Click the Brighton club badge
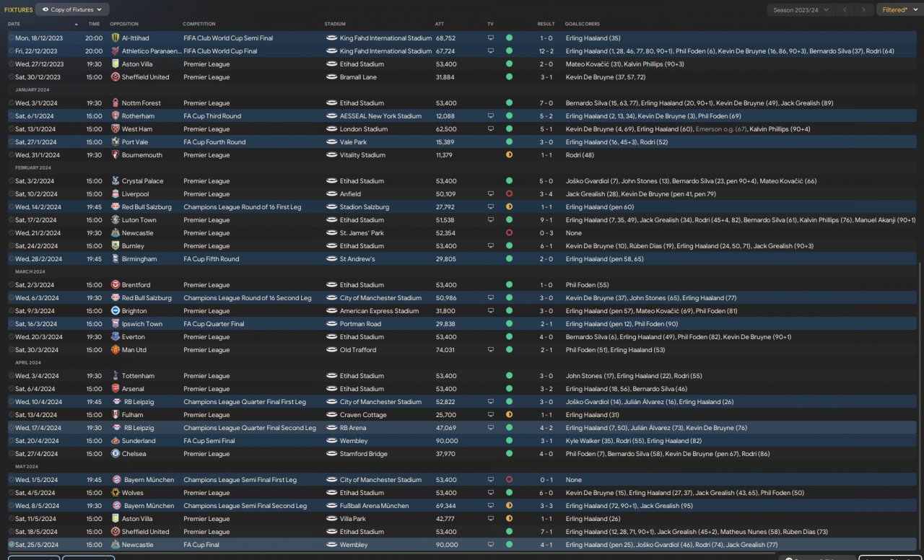924x560 pixels. pyautogui.click(x=115, y=310)
